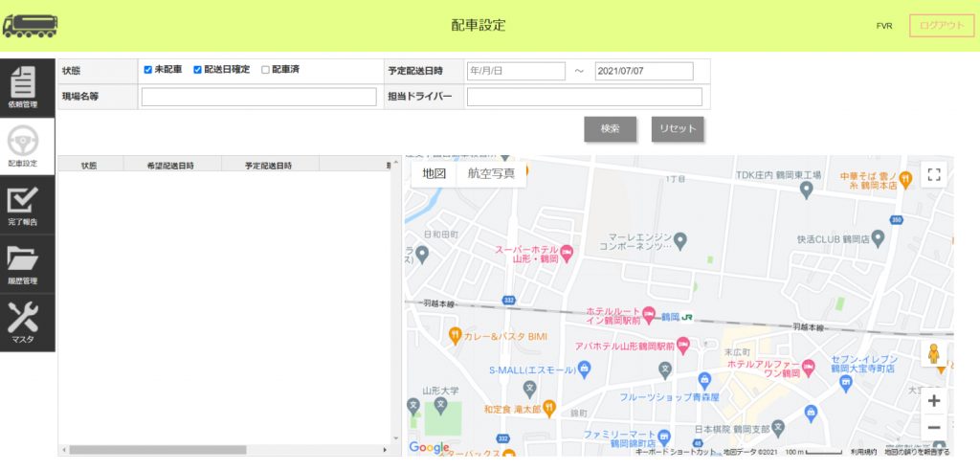The image size is (980, 470).
Task: Click the 希望配送日時 column header
Action: click(x=170, y=166)
